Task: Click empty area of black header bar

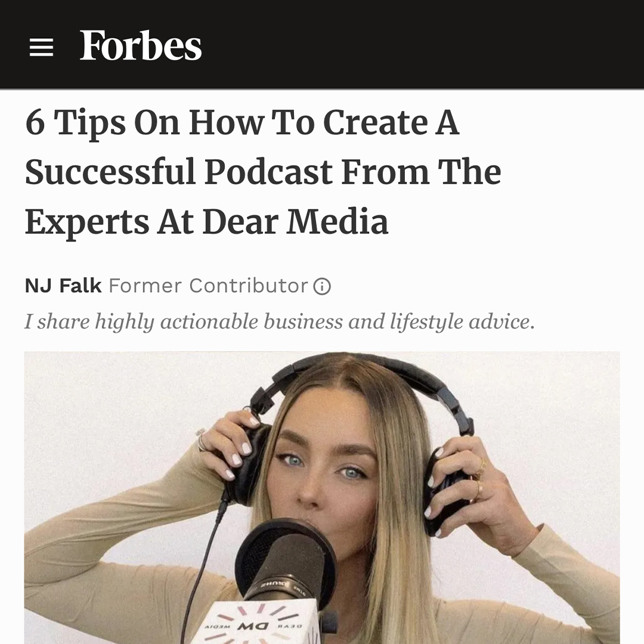Action: [x=423, y=44]
